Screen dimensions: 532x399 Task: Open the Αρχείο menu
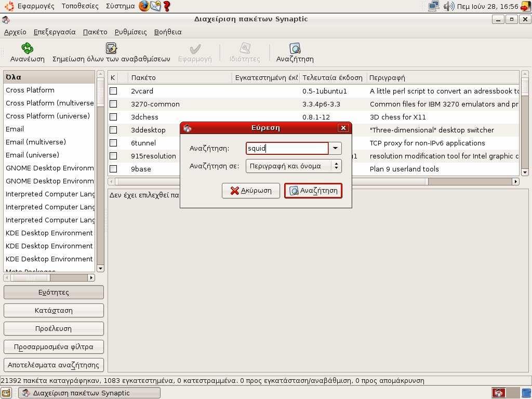coord(15,32)
